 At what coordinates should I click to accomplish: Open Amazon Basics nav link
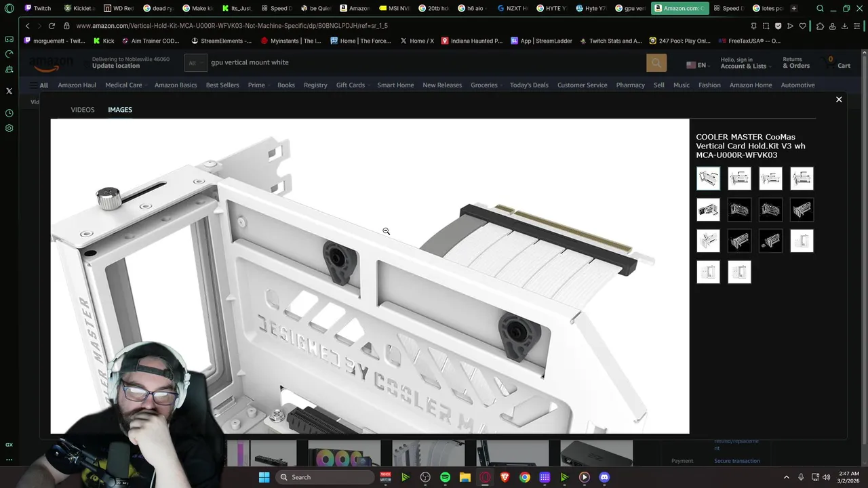(176, 85)
